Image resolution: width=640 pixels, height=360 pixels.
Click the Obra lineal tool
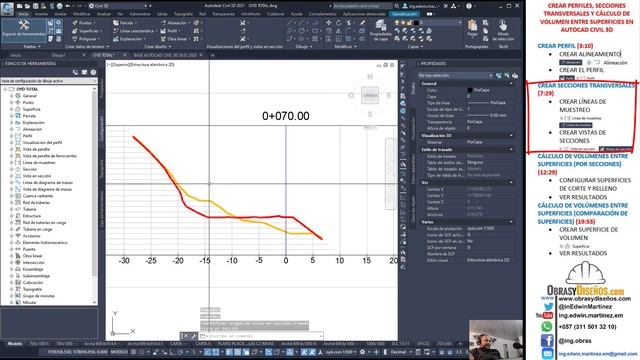coord(175,39)
